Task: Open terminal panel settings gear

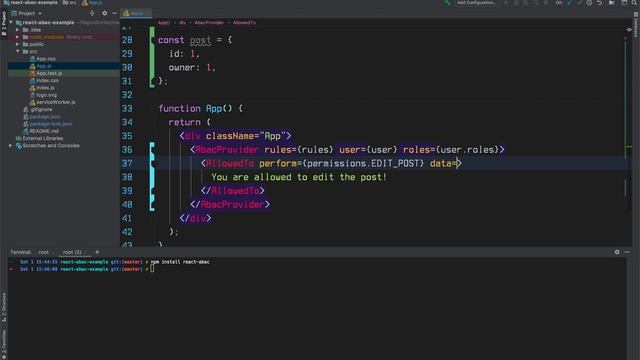Action: pos(617,252)
